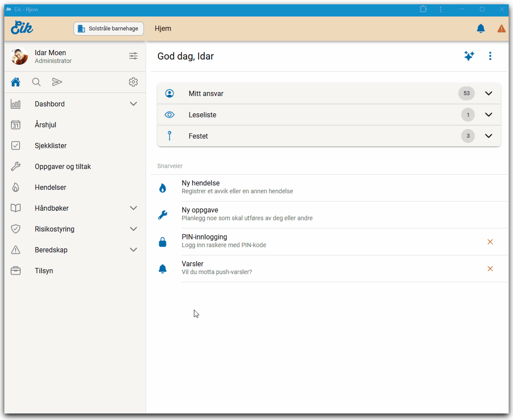Open settings with the gear icon
The width and height of the screenshot is (513, 420).
133,82
